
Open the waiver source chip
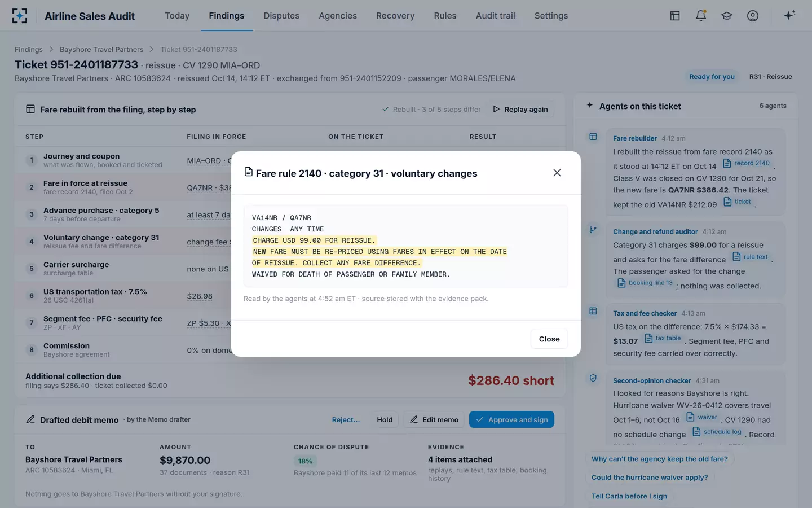[702, 417]
